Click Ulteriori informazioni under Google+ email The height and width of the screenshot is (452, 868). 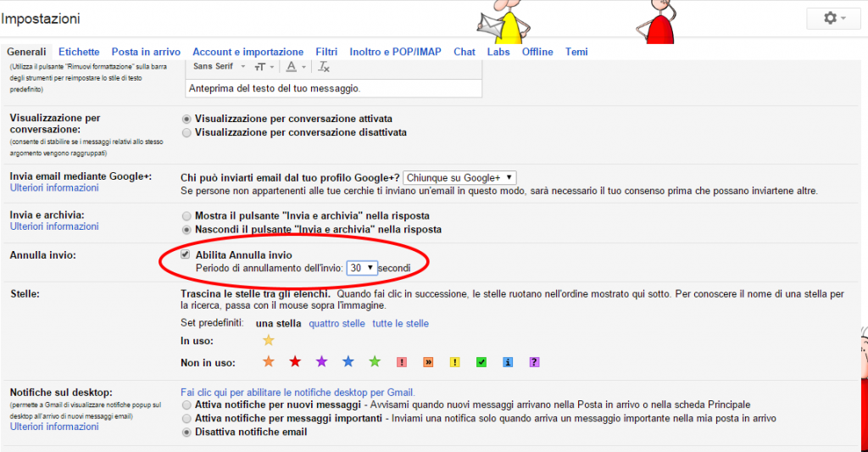(x=54, y=187)
